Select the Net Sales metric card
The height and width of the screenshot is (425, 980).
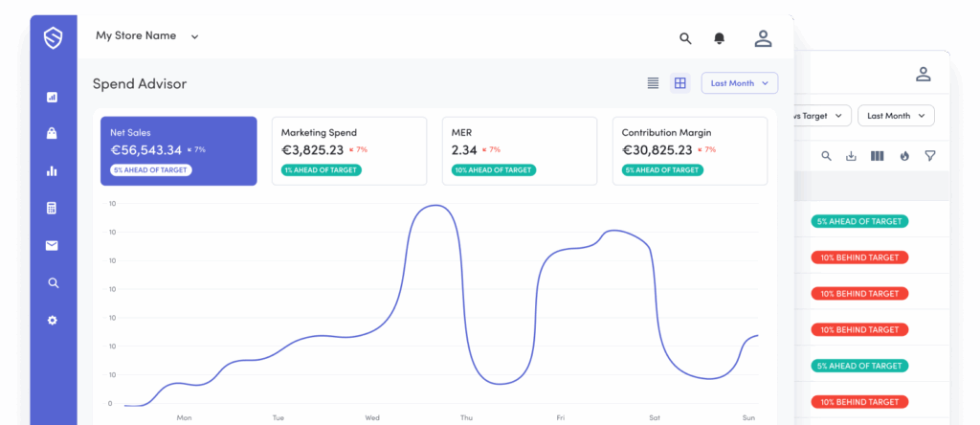[178, 151]
